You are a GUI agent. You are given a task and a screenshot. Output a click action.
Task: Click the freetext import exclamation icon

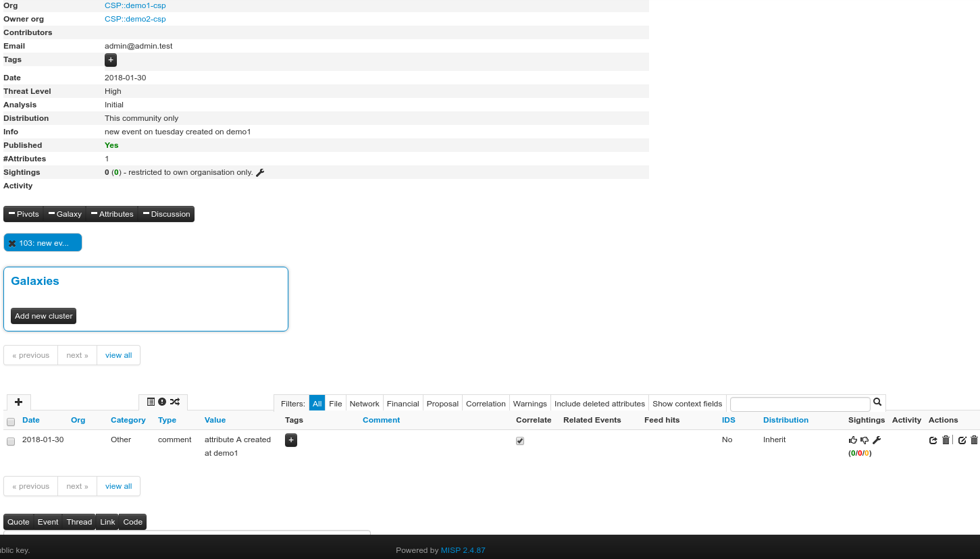pyautogui.click(x=162, y=402)
